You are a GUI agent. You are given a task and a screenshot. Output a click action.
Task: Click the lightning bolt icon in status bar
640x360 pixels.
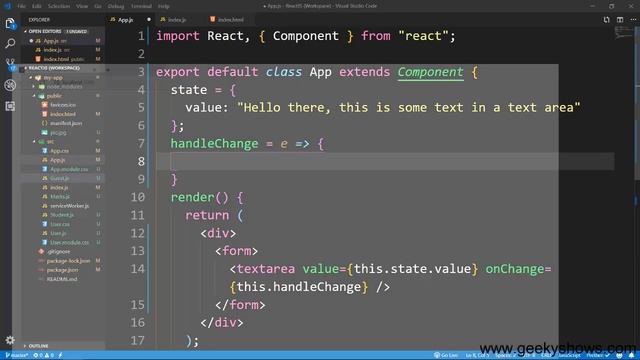(x=60, y=356)
